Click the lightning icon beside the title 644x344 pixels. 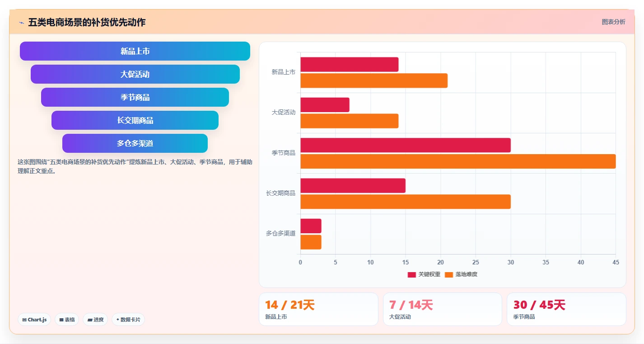[x=21, y=23]
